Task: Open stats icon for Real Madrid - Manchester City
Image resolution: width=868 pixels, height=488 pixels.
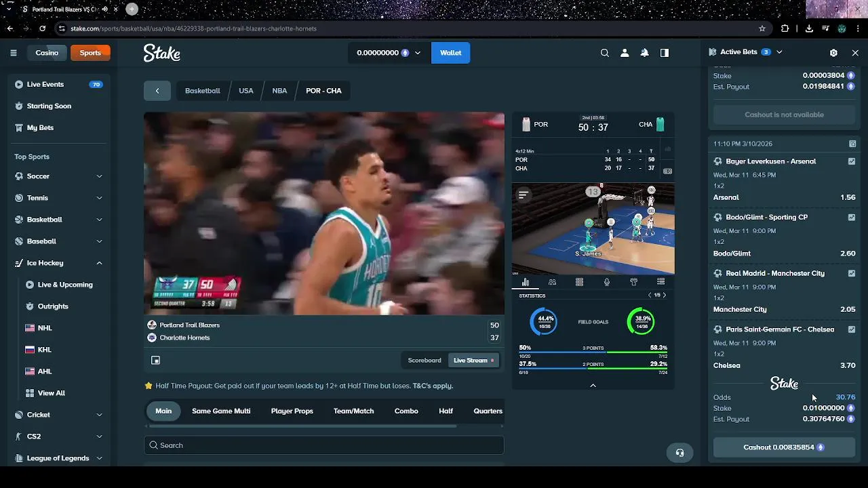Action: [852, 274]
